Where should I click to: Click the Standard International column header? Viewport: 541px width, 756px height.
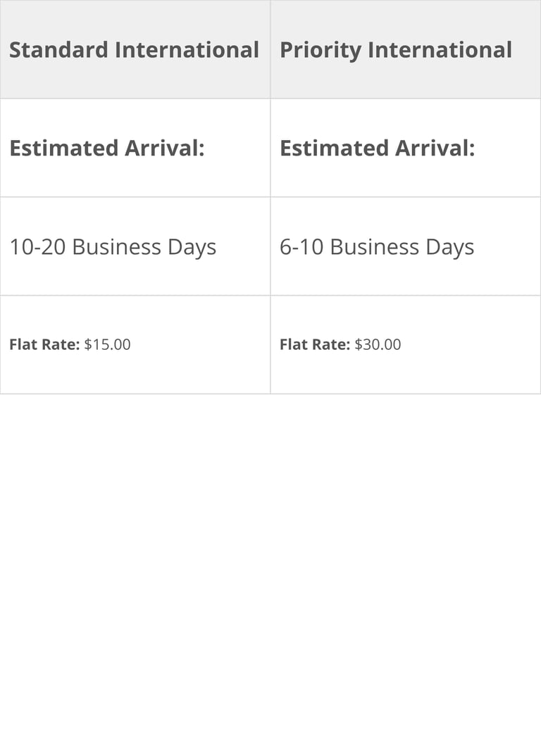[x=134, y=50]
